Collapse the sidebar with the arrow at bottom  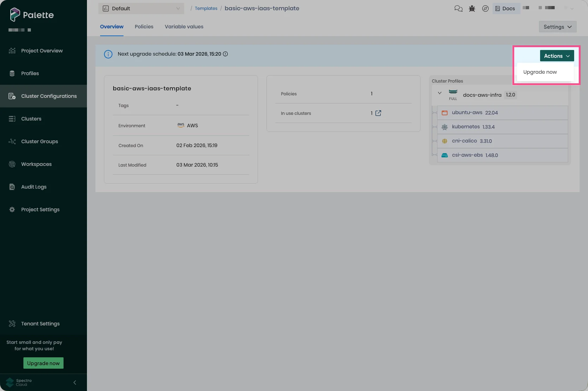point(75,382)
